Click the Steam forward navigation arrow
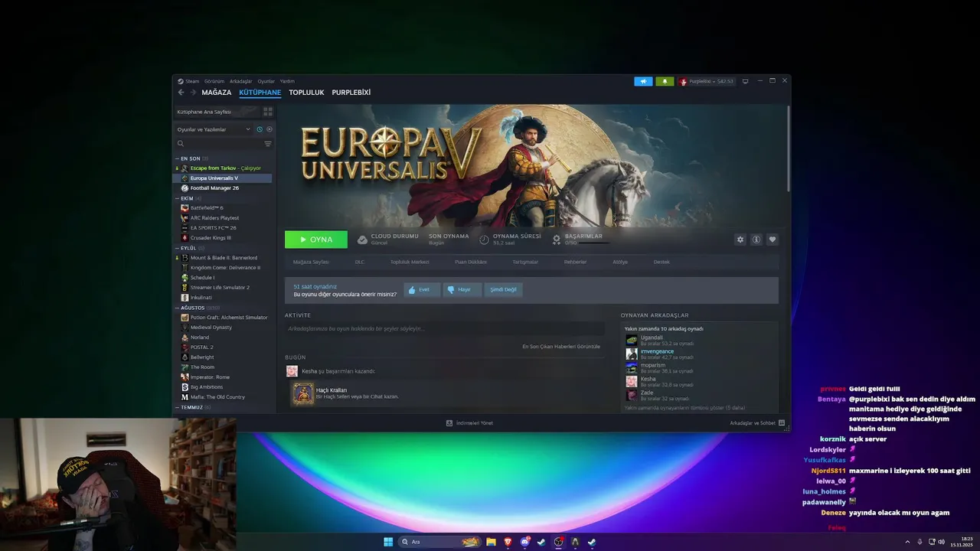This screenshot has width=980, height=551. (193, 93)
